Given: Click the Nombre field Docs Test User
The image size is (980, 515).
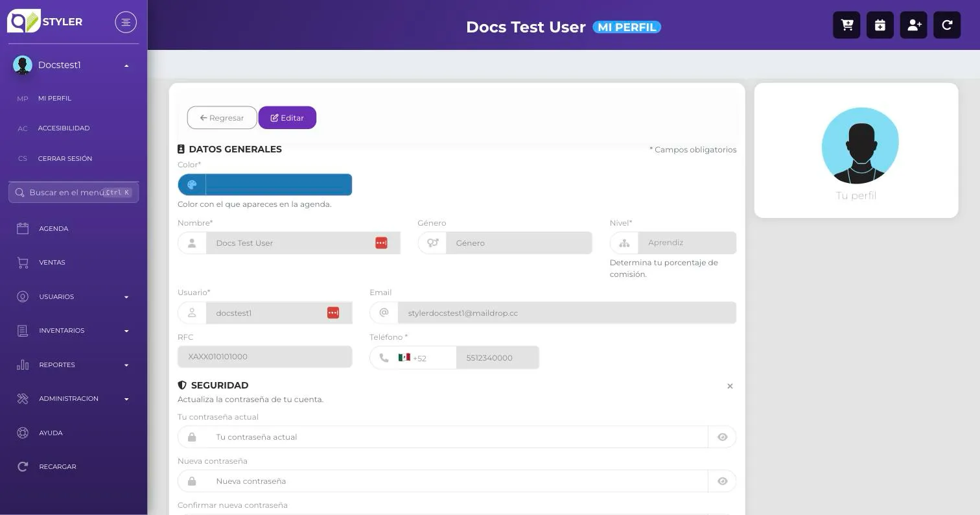Looking at the screenshot, I should (303, 243).
